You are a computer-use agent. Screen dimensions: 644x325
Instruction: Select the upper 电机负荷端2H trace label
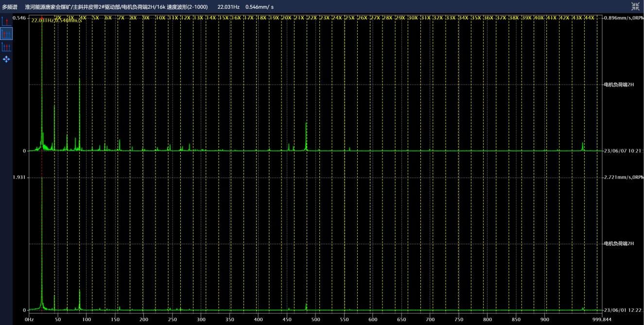click(x=619, y=85)
